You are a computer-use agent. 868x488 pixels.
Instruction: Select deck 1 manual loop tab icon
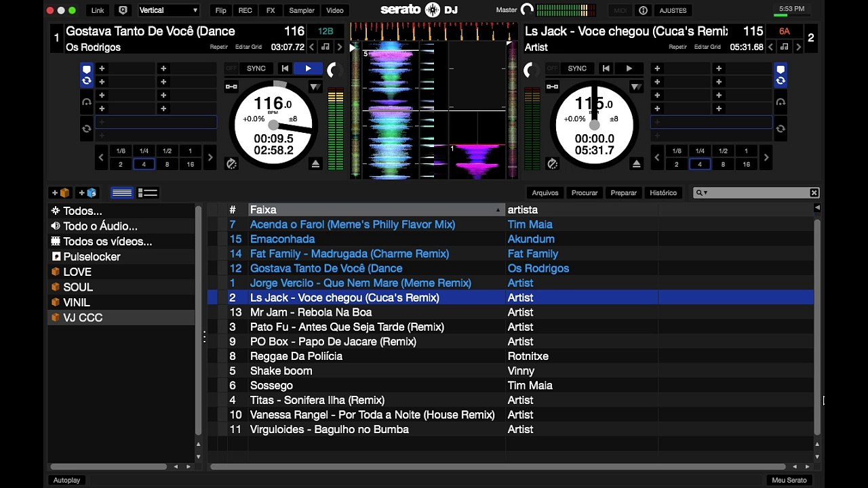[x=87, y=128]
